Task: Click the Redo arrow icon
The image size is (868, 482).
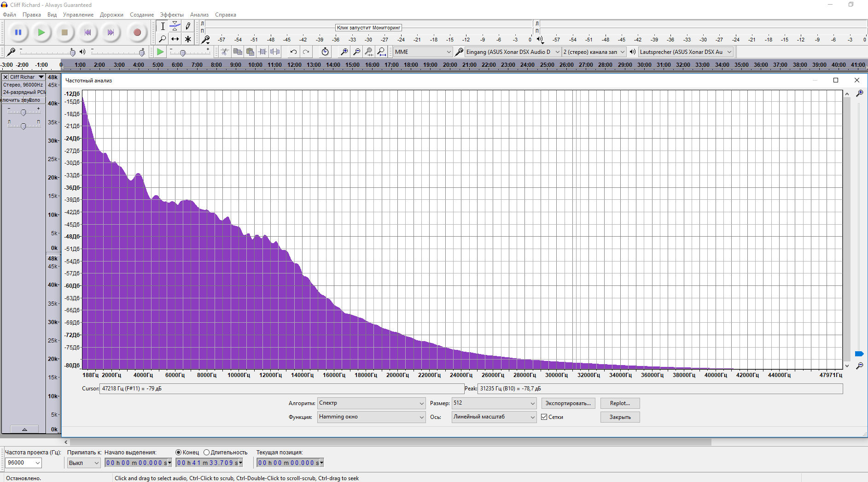Action: coord(306,52)
